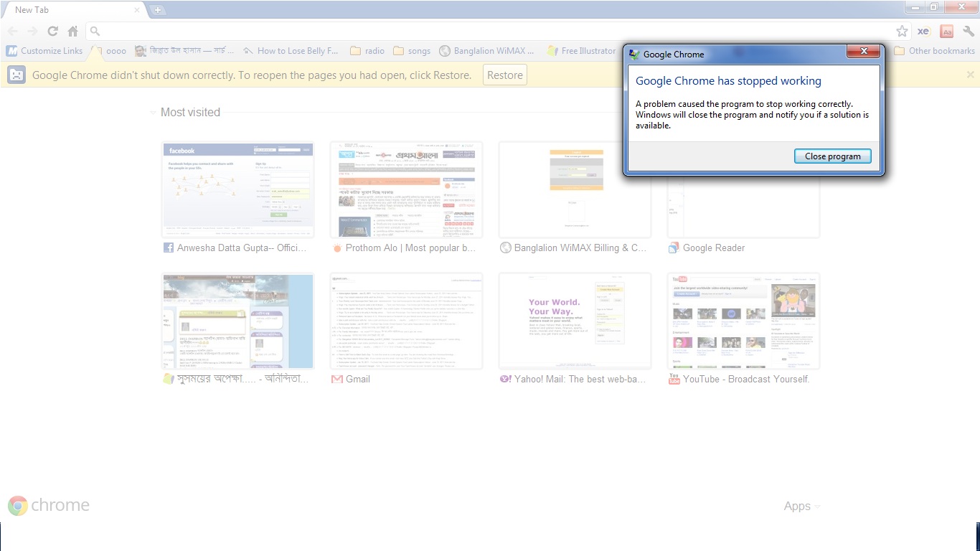
Task: Click the Yahoo! Mail: The best web-ba... title
Action: click(x=580, y=379)
